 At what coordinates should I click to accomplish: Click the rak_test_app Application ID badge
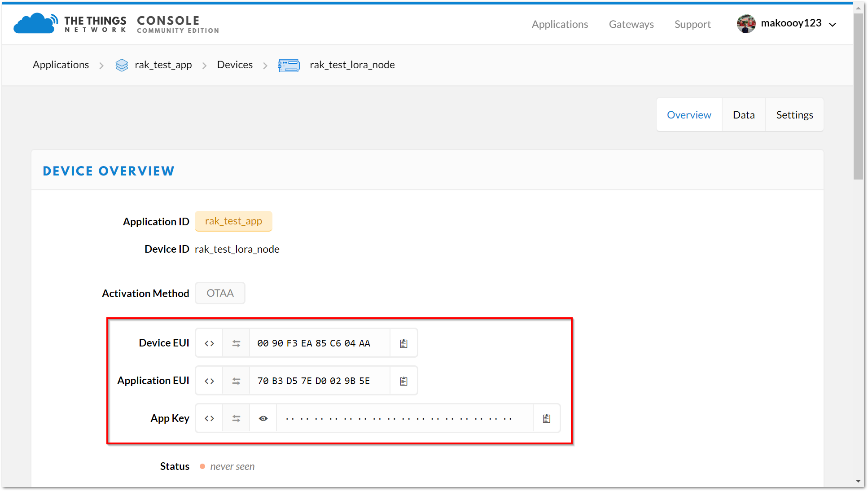click(233, 221)
